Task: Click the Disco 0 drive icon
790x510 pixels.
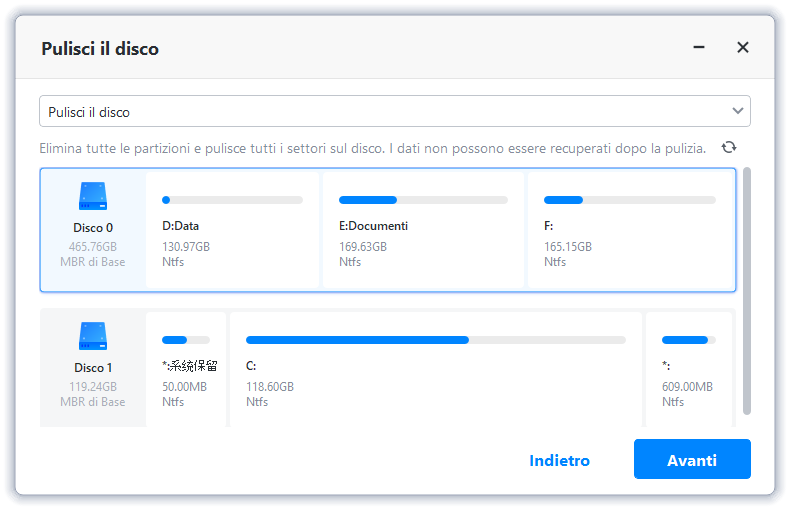Action: click(x=93, y=196)
